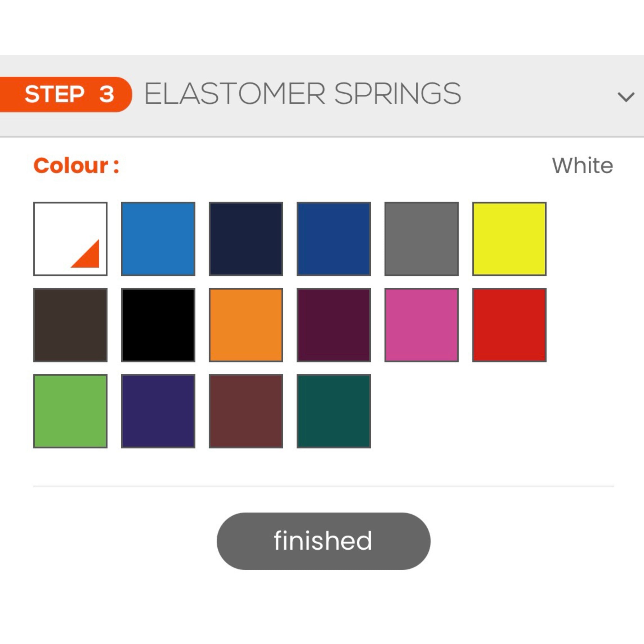Choose the light blue colour swatch

pyautogui.click(x=158, y=239)
